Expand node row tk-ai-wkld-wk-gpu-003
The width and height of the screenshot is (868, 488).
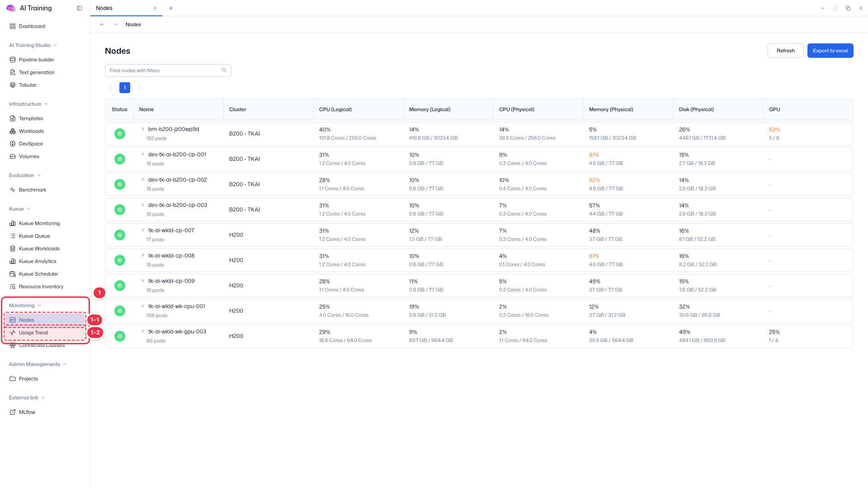143,331
